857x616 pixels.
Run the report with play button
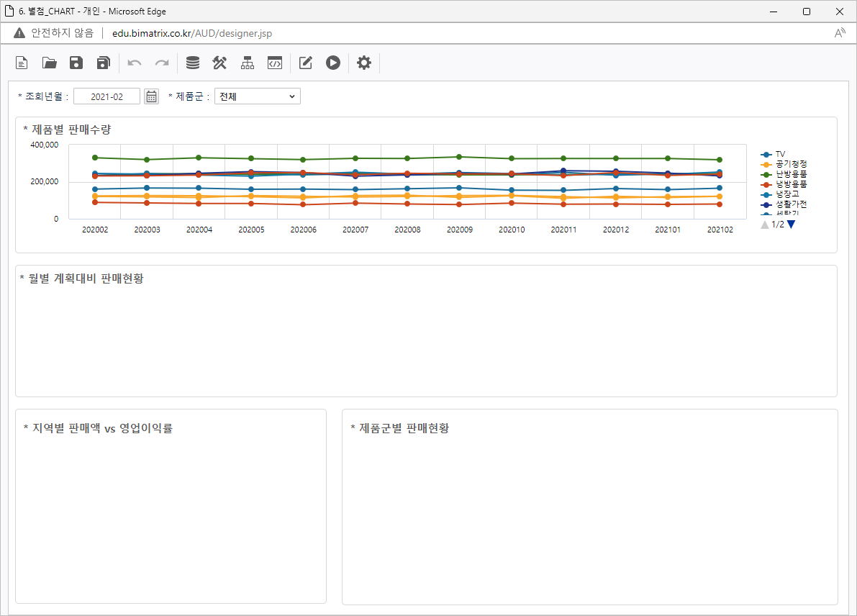click(332, 63)
